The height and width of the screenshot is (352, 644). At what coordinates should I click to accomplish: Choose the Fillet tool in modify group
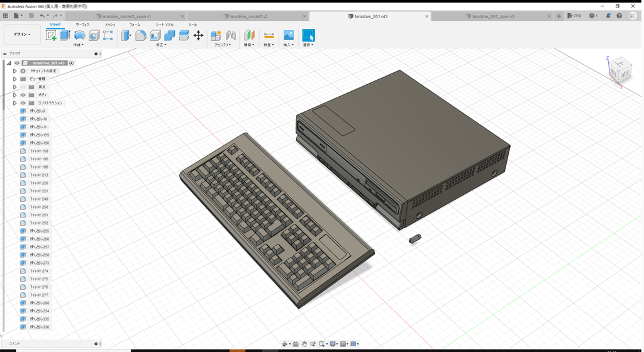[141, 35]
